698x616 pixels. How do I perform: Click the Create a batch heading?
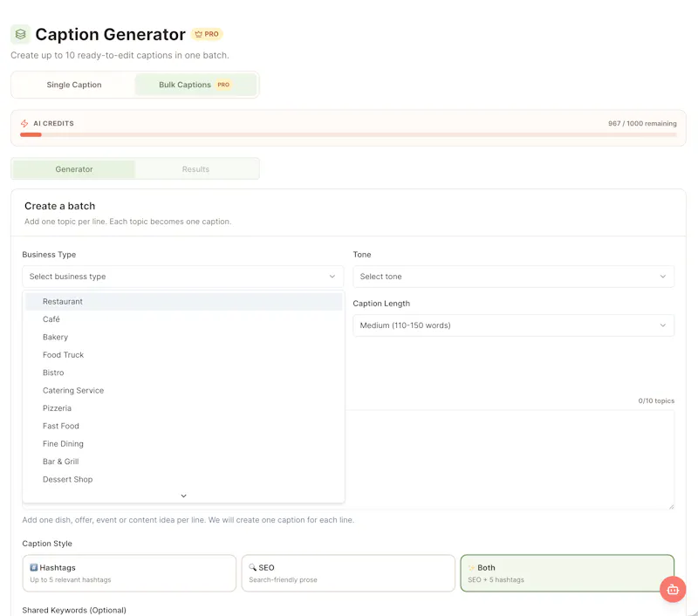(x=59, y=206)
